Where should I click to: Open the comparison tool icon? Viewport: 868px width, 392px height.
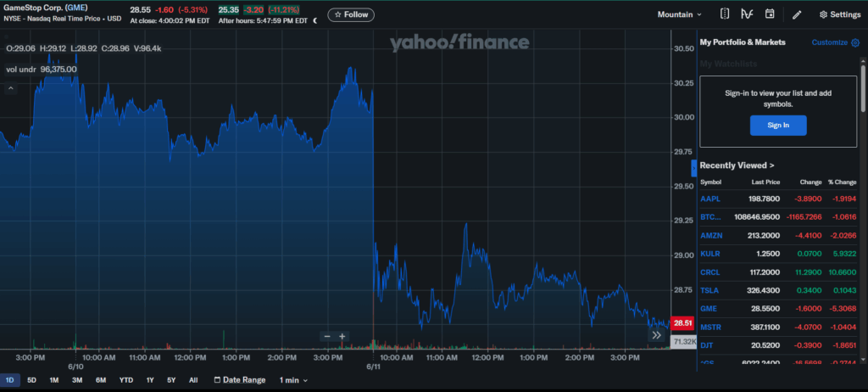point(725,14)
